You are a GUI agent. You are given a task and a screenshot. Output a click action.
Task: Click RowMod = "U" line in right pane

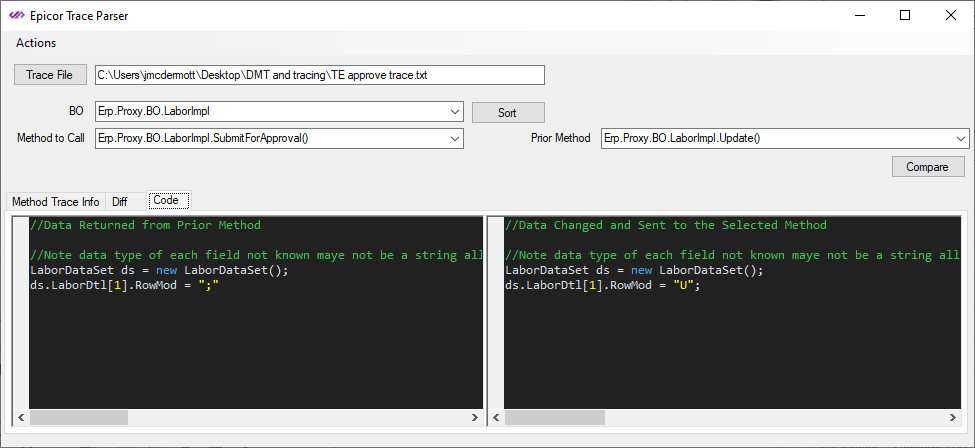[x=603, y=286]
